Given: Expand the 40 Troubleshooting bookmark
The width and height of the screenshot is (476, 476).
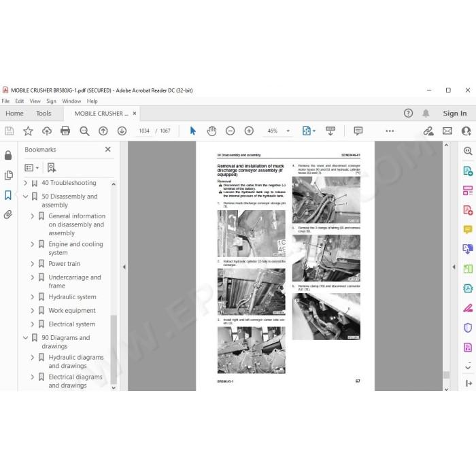Looking at the screenshot, I should pos(26,183).
